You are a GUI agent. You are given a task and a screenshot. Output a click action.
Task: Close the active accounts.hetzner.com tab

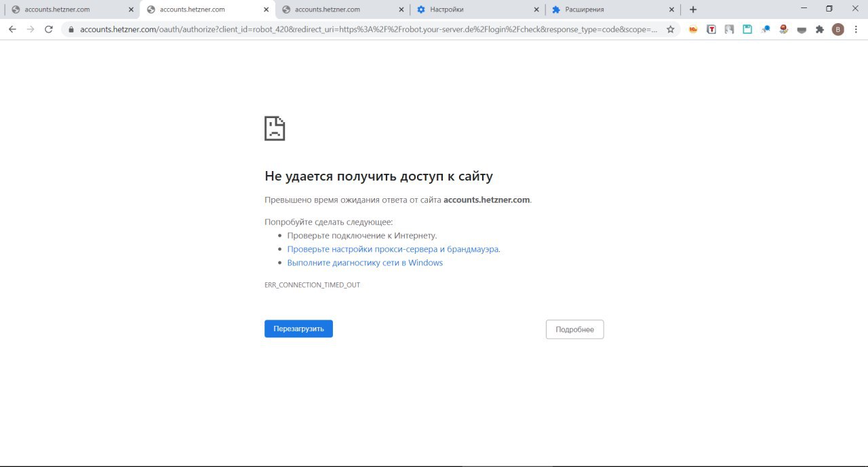tap(267, 10)
